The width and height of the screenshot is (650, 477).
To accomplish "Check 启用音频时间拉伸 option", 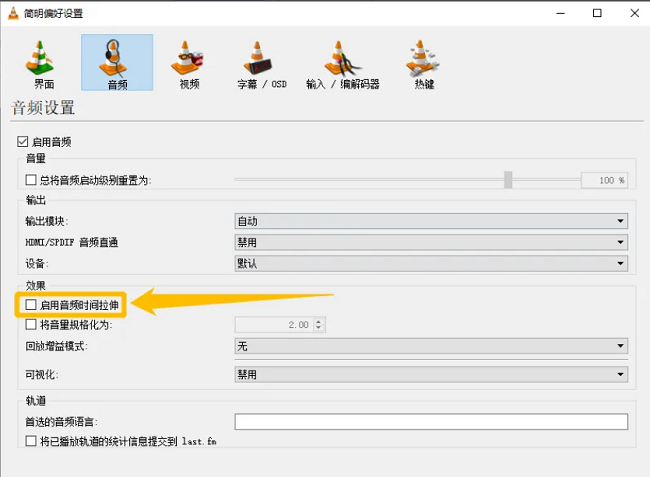I will tap(31, 305).
